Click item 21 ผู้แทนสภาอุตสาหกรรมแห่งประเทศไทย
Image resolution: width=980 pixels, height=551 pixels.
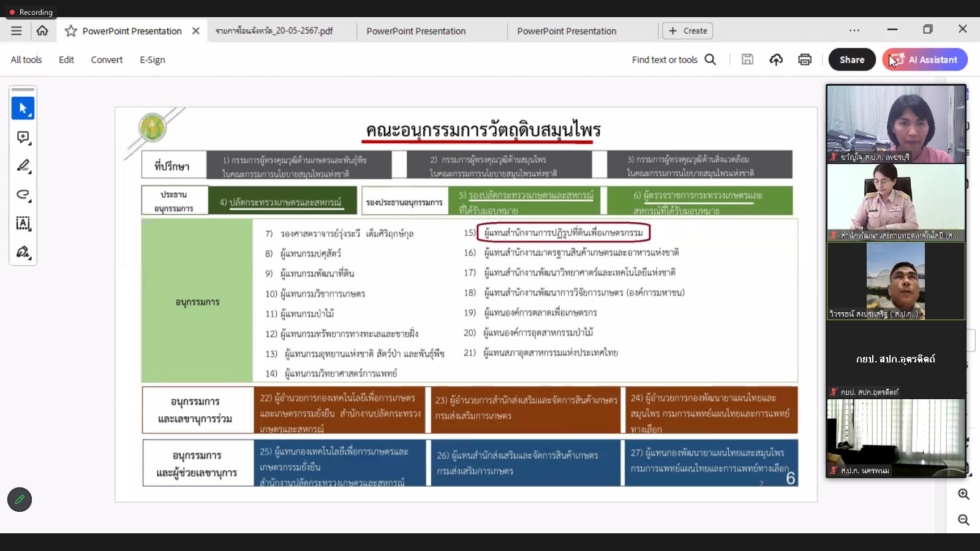coord(551,353)
